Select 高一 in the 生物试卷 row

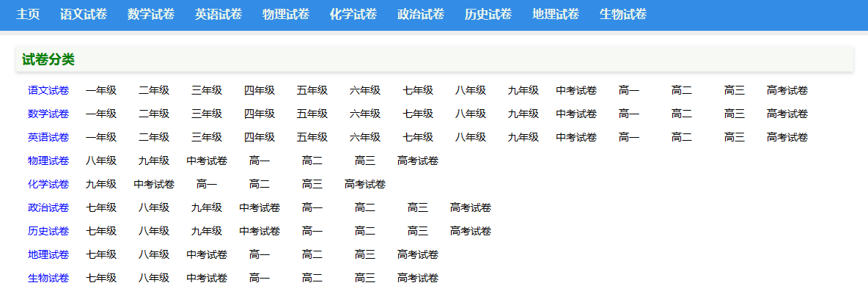pyautogui.click(x=260, y=278)
